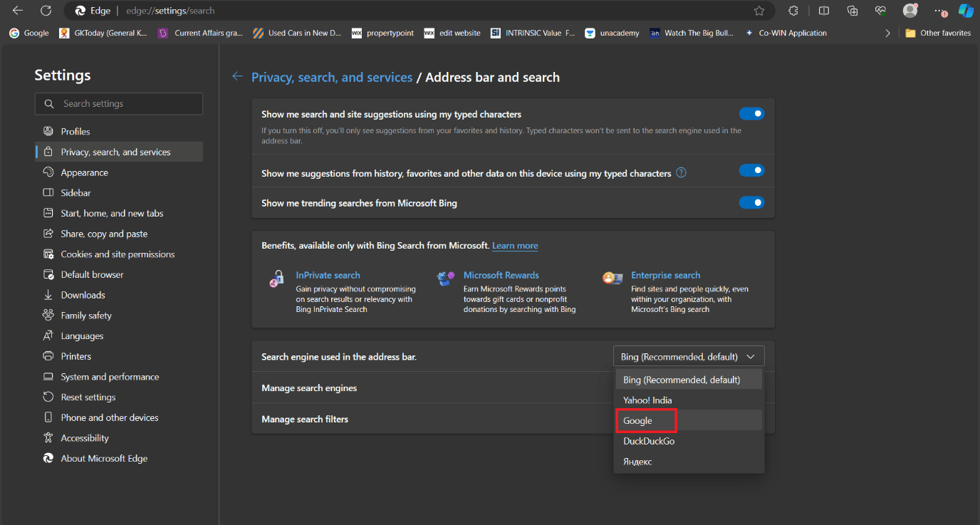Click the Enterprise search icon

pos(612,278)
